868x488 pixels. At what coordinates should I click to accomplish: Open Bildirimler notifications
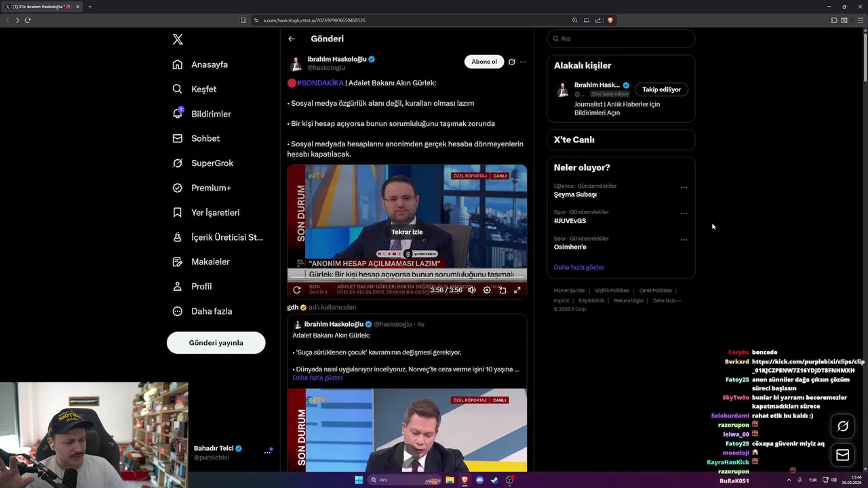[x=201, y=114]
